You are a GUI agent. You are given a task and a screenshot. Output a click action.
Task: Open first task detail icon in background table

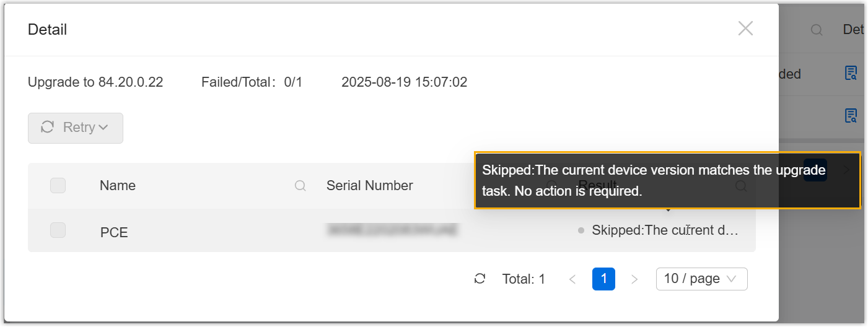click(851, 74)
